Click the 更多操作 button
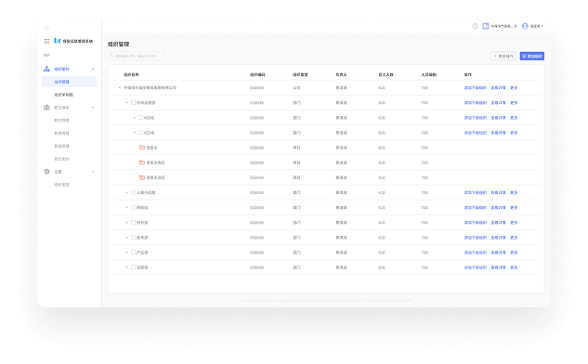The height and width of the screenshot is (364, 588). point(503,57)
